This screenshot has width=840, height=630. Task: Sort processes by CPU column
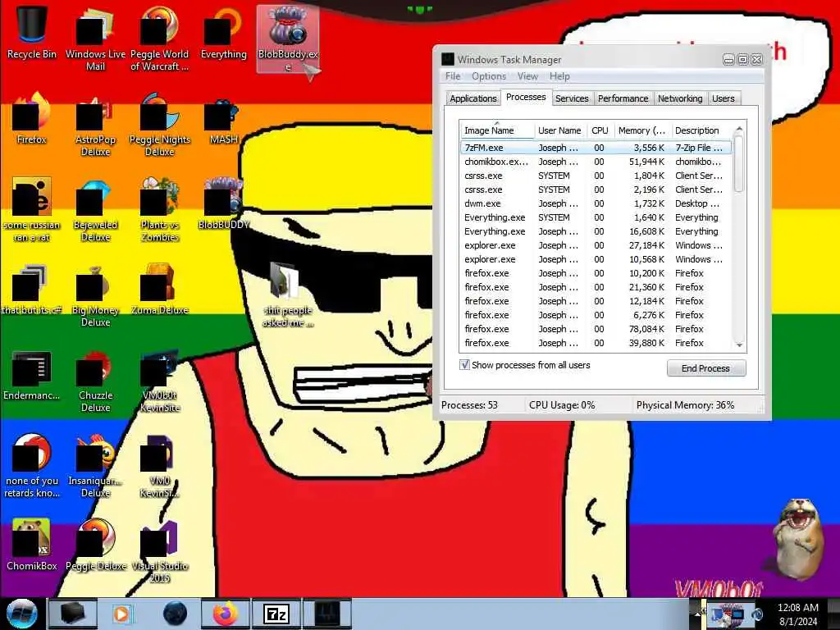click(x=600, y=130)
